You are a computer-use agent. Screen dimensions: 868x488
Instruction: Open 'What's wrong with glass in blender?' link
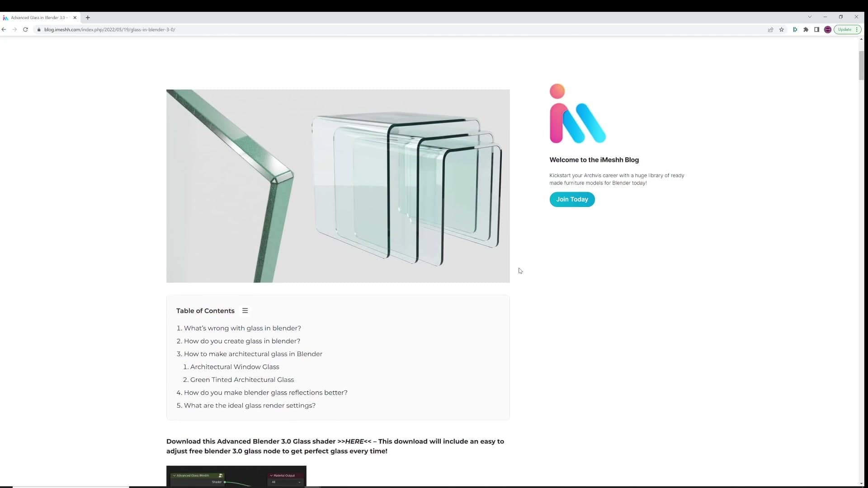(242, 328)
